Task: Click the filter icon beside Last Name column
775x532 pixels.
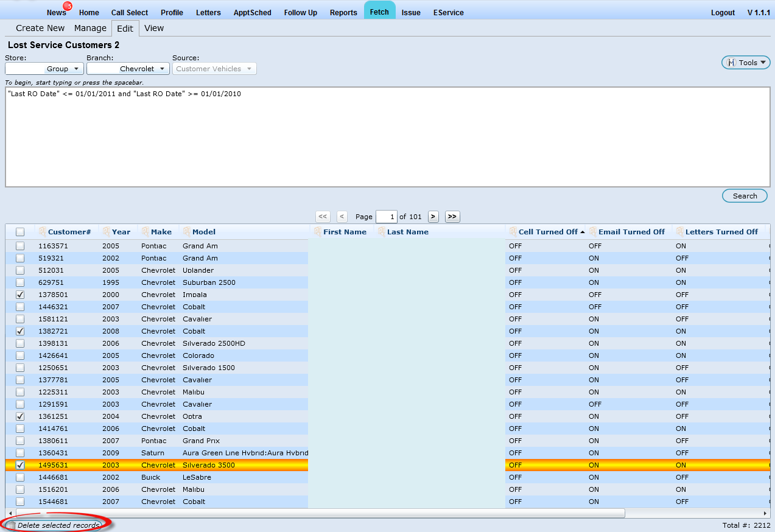Action: [x=381, y=232]
